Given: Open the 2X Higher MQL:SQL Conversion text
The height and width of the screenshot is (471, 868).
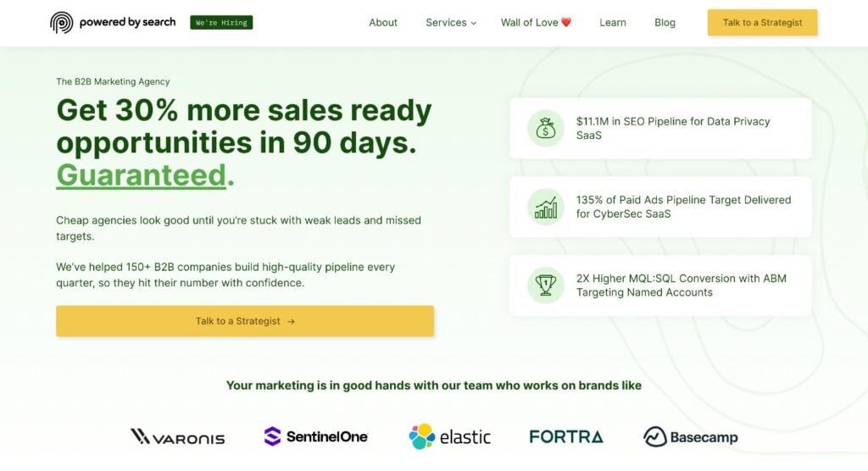Looking at the screenshot, I should pyautogui.click(x=682, y=285).
